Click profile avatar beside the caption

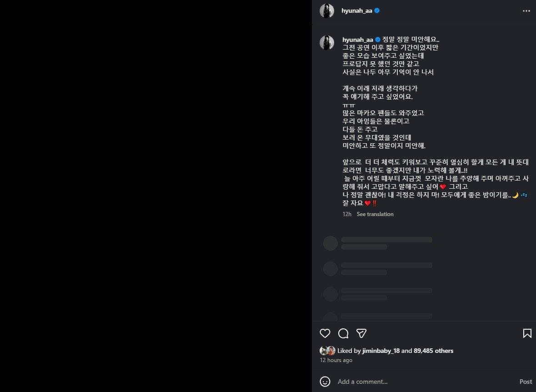327,43
